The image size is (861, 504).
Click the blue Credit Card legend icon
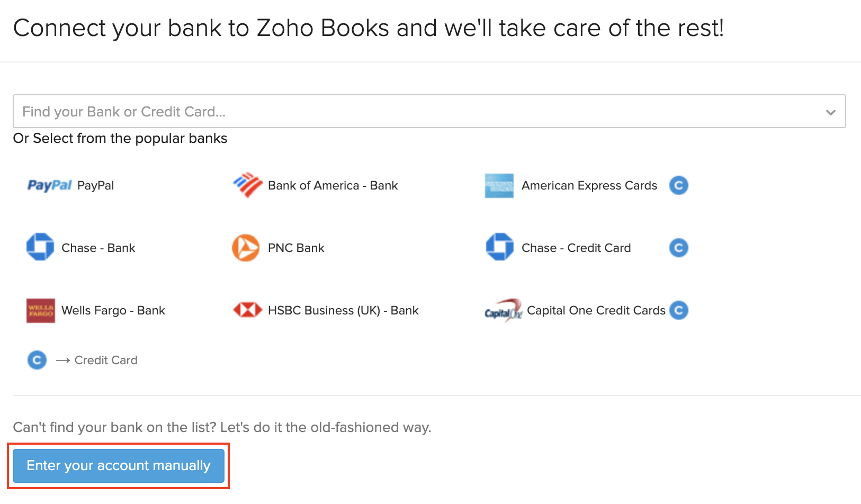pyautogui.click(x=37, y=360)
